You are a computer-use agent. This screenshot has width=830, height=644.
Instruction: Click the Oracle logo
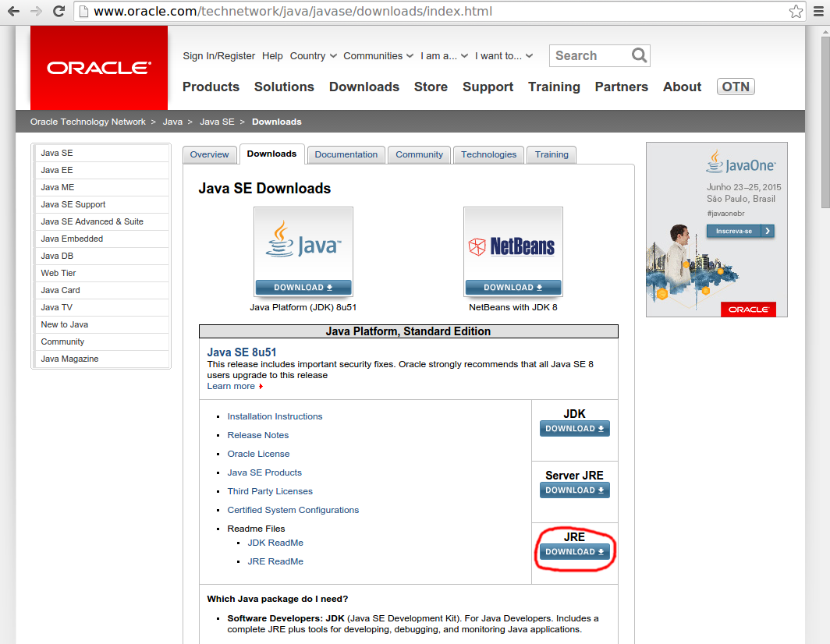[99, 68]
